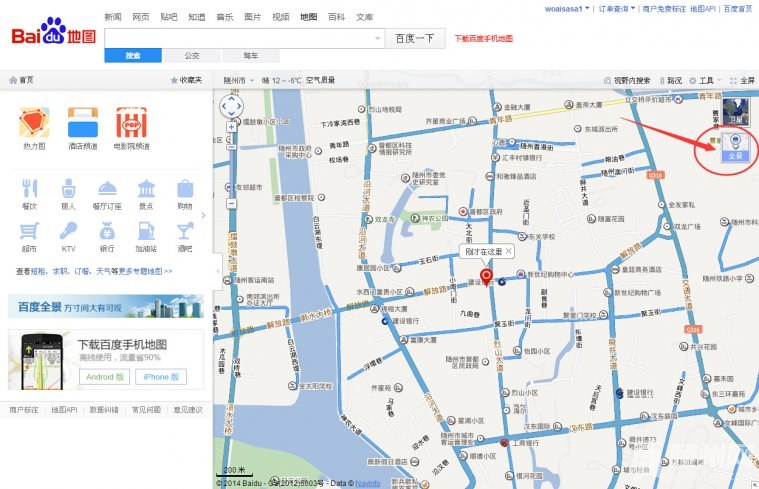Open 图片 in top navigation
759x489 pixels.
pyautogui.click(x=252, y=17)
